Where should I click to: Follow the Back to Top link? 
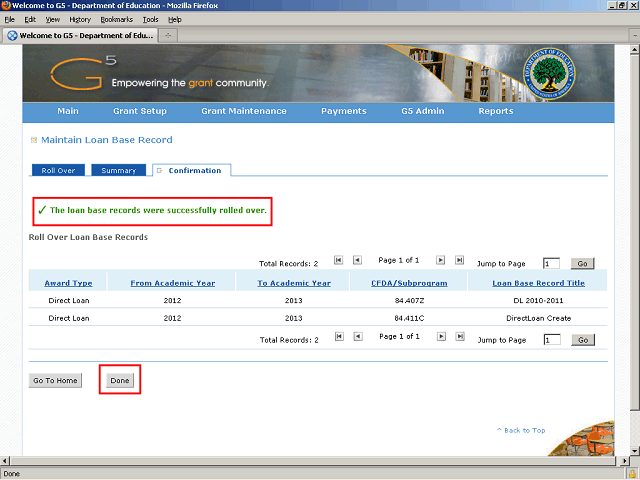(521, 430)
